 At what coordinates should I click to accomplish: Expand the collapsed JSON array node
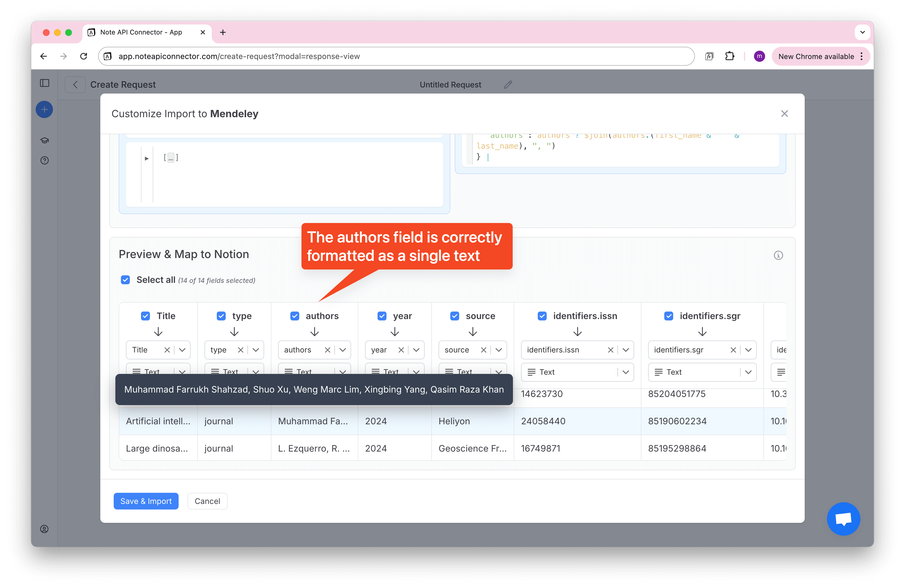(146, 158)
